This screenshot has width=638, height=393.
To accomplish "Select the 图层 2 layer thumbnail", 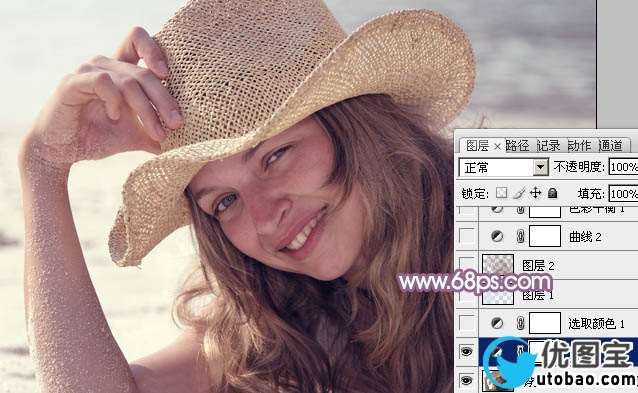I will point(498,265).
